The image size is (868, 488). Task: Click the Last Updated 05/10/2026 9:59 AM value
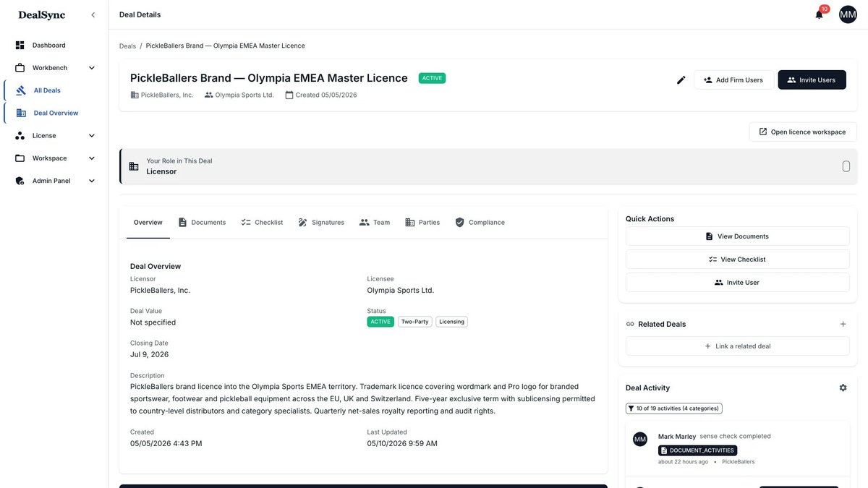(402, 443)
